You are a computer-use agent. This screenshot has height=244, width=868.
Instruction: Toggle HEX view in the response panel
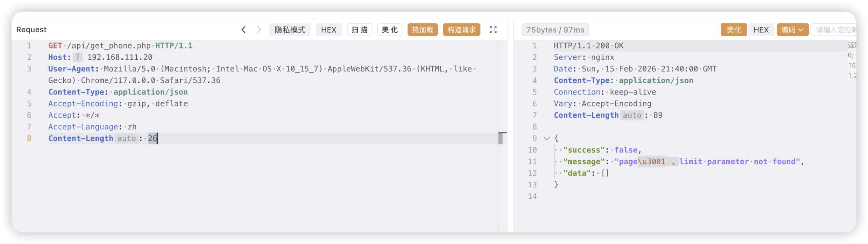761,30
